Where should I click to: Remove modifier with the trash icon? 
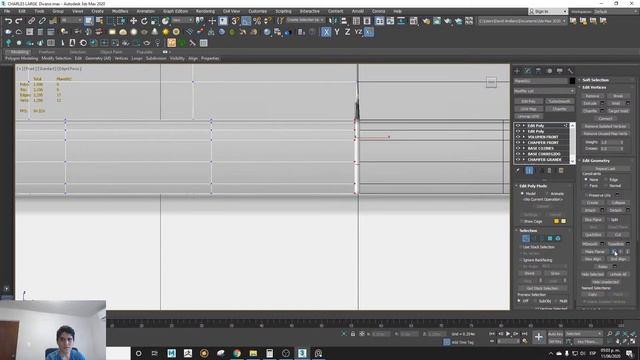549,171
